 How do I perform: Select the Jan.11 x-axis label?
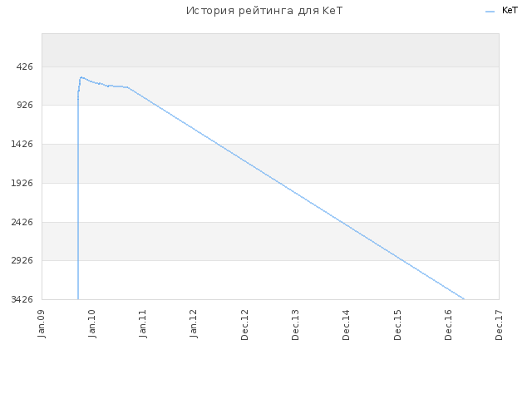point(143,323)
